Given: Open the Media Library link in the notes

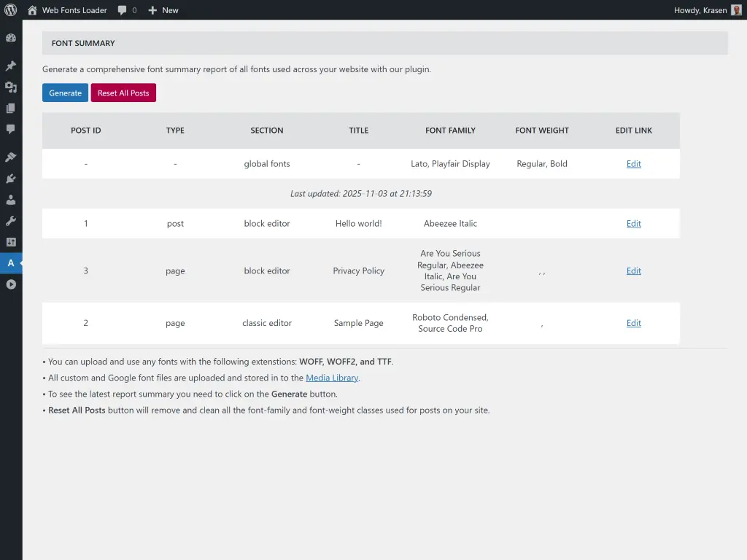Looking at the screenshot, I should pos(332,378).
